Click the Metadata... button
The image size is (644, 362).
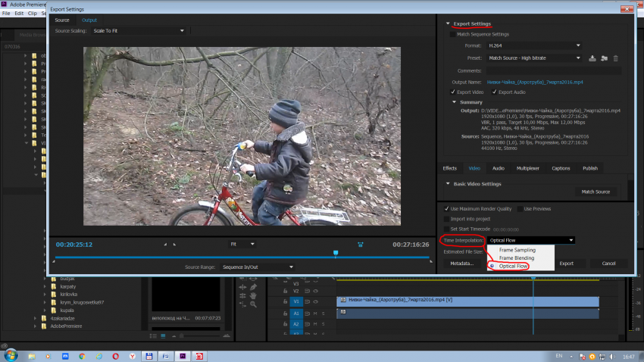point(461,263)
